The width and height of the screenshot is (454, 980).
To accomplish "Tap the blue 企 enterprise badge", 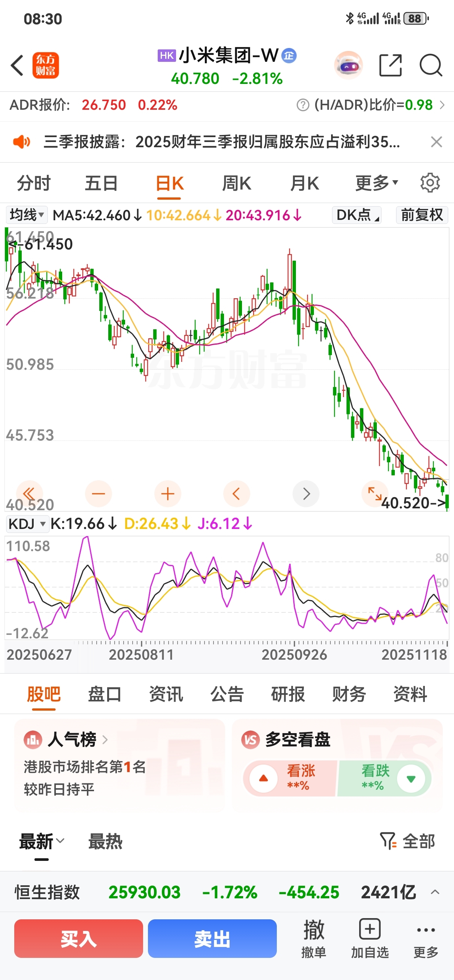I will 289,55.
